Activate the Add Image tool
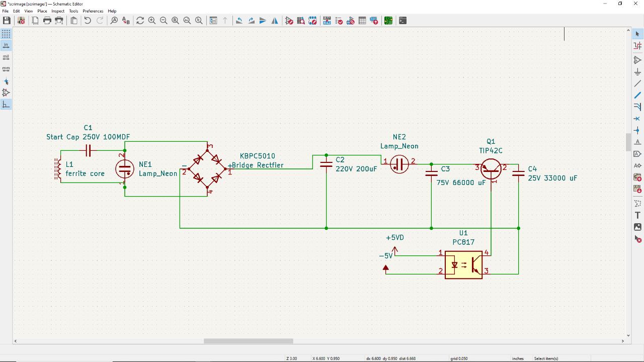The height and width of the screenshot is (362, 644). point(637,227)
